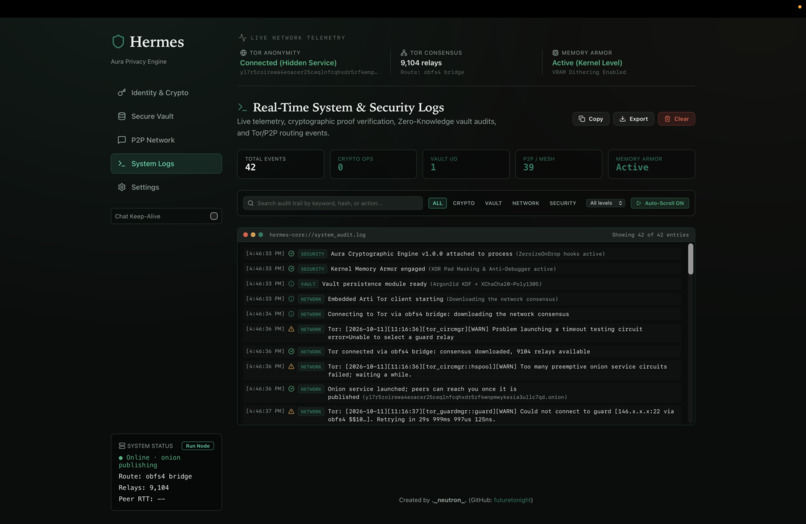The height and width of the screenshot is (524, 806).
Task: Click Connected (Hidden Service) status text
Action: coord(288,63)
